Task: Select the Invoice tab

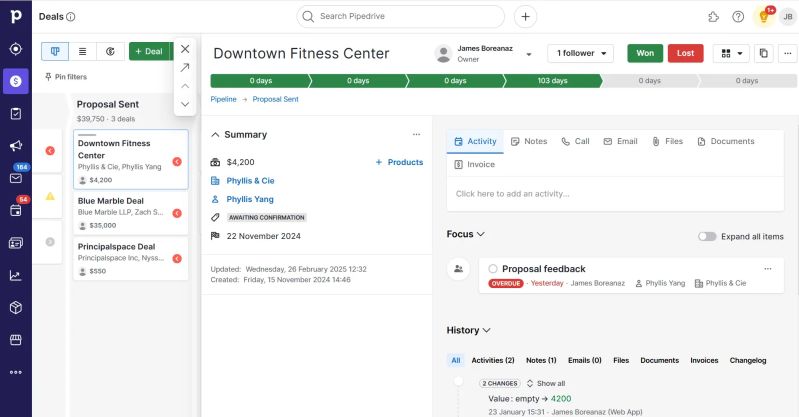Action: (x=474, y=165)
